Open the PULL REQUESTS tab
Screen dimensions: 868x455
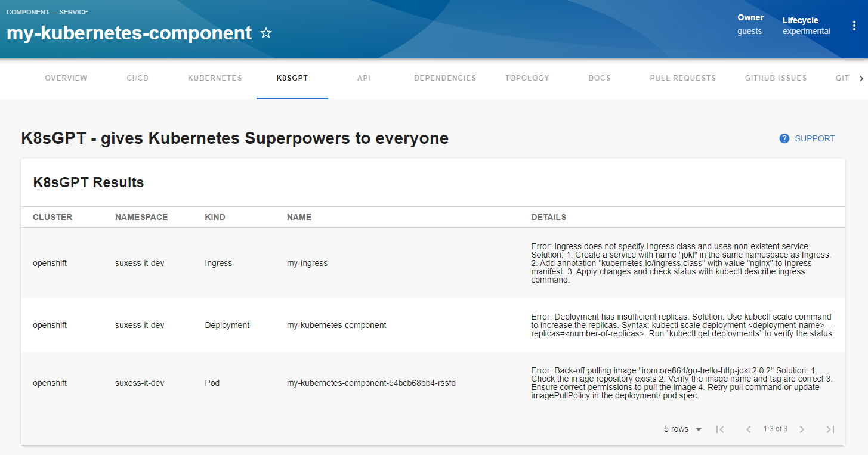[x=682, y=78]
